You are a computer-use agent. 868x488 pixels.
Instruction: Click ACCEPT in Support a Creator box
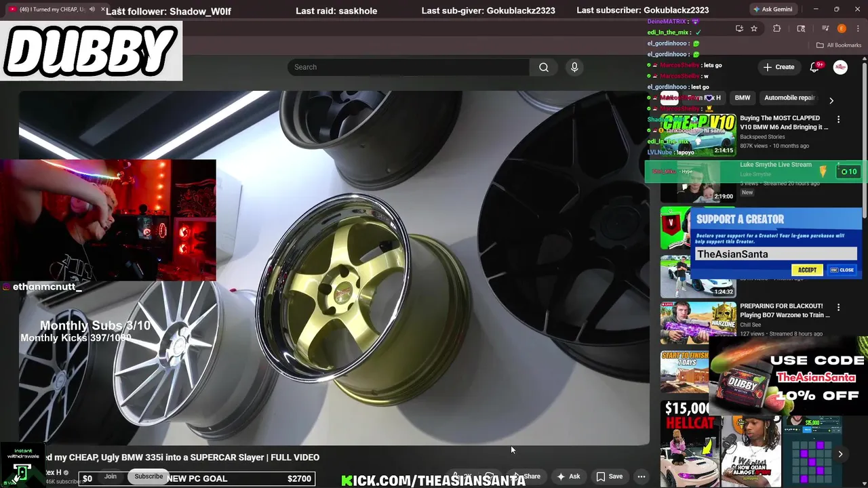(807, 270)
